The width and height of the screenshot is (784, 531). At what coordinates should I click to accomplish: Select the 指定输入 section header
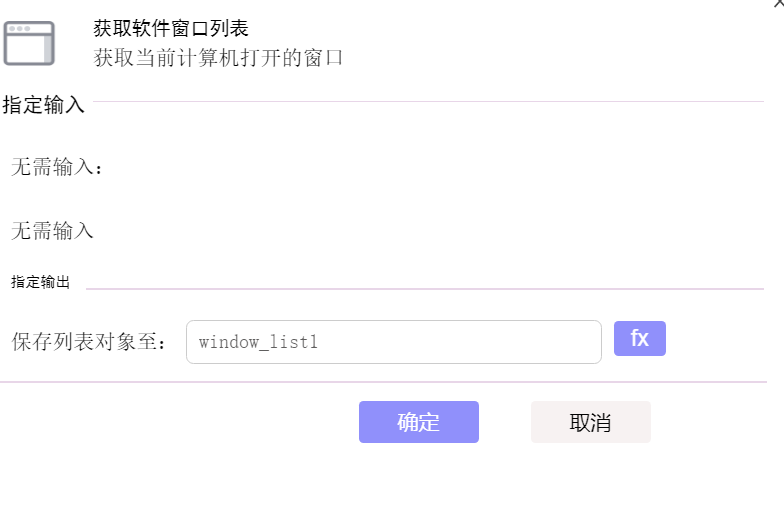[44, 105]
